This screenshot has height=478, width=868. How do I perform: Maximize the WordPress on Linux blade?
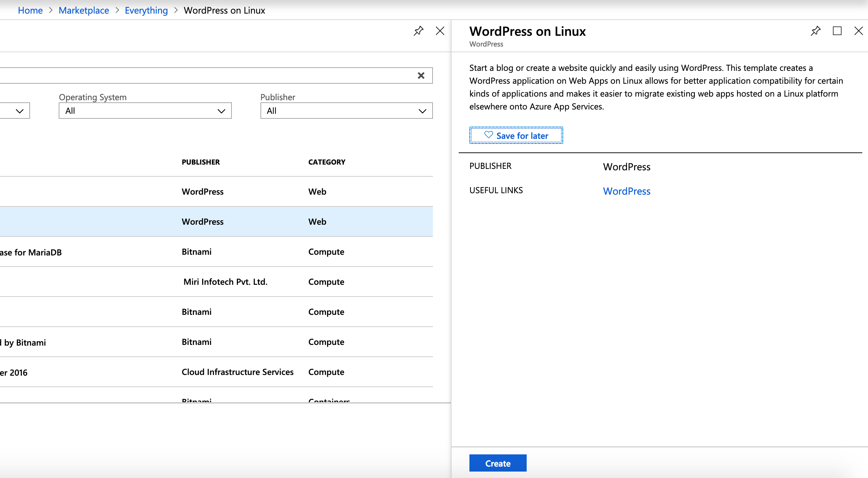point(837,31)
